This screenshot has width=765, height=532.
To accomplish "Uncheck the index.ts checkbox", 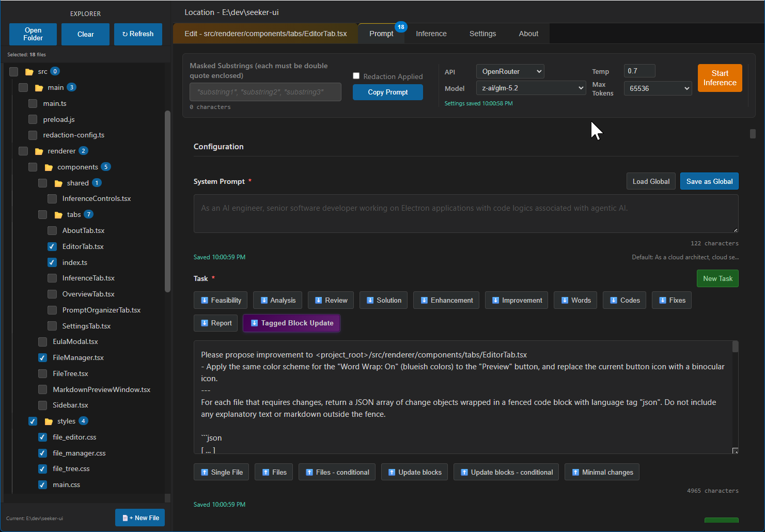I will (52, 263).
